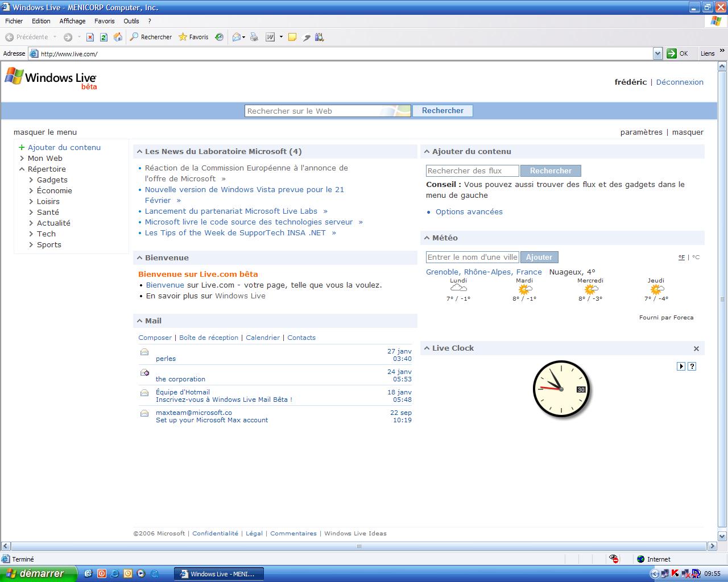Viewport: 728px width, 582px height.
Task: Open Options avancées link
Action: coord(469,212)
